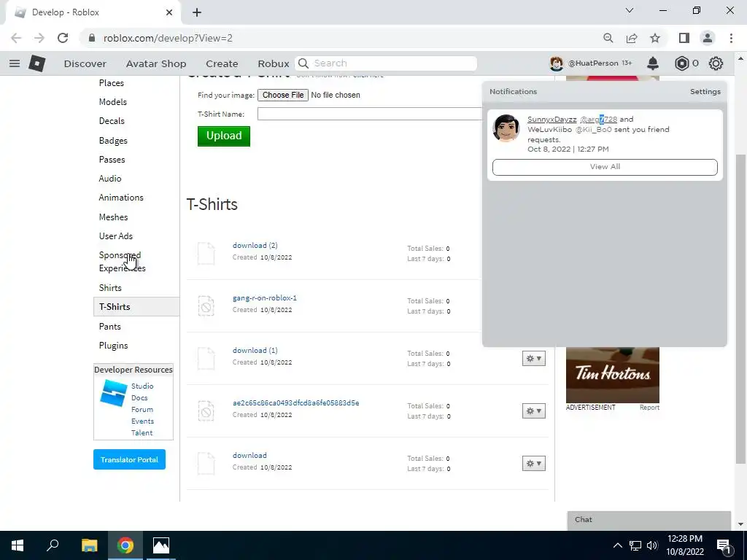Click the gang-r-on-roblox-1 thumbnail

coord(206,306)
